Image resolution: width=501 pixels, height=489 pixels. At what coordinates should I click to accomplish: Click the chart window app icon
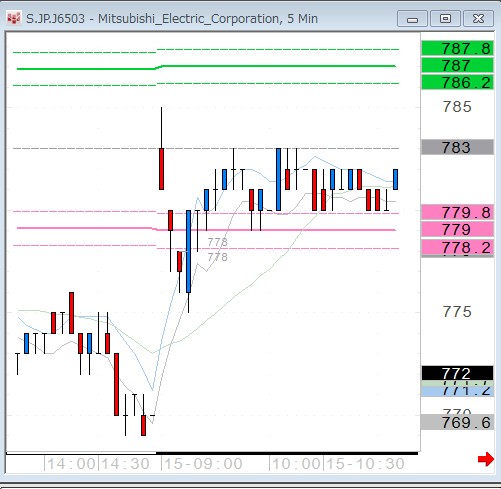[14, 18]
